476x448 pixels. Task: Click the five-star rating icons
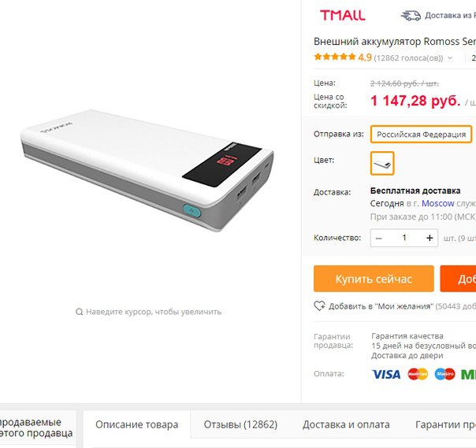(334, 57)
